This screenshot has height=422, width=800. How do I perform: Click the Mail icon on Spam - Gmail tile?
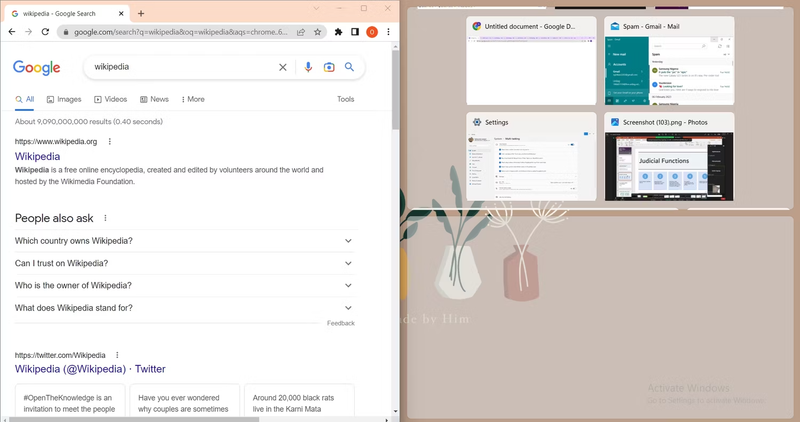[x=615, y=27]
